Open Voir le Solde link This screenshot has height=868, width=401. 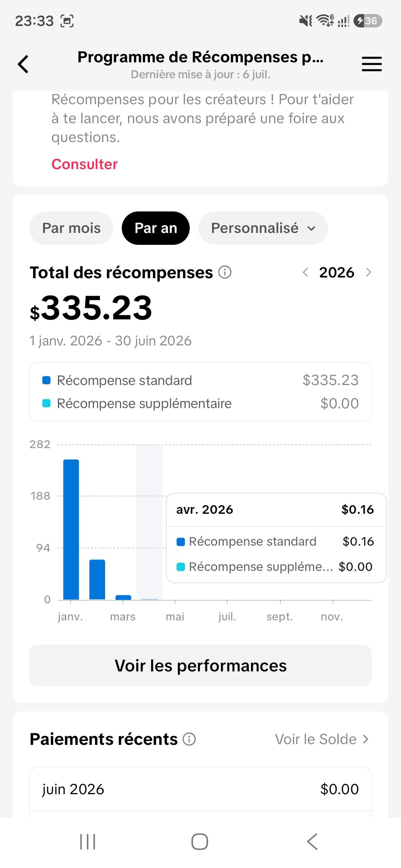pos(322,739)
